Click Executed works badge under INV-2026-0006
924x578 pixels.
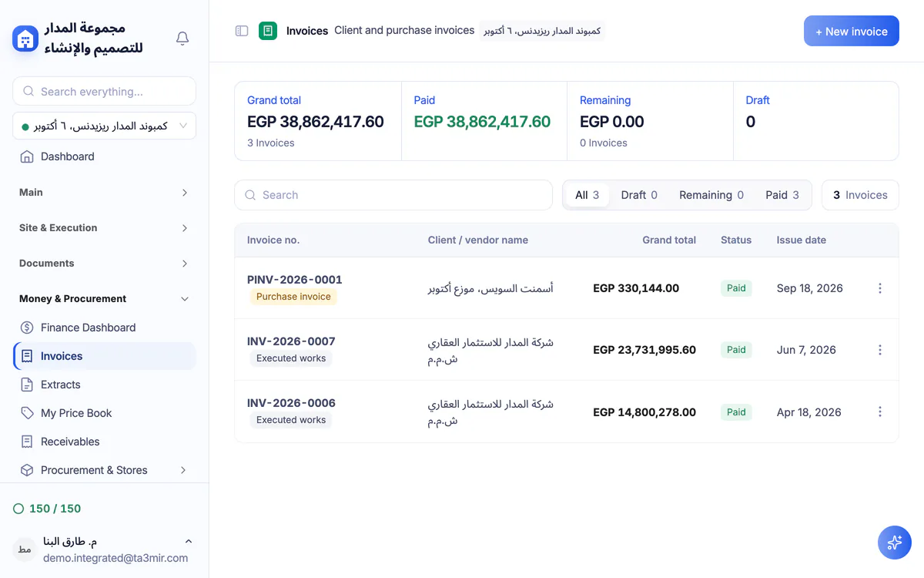tap(291, 420)
